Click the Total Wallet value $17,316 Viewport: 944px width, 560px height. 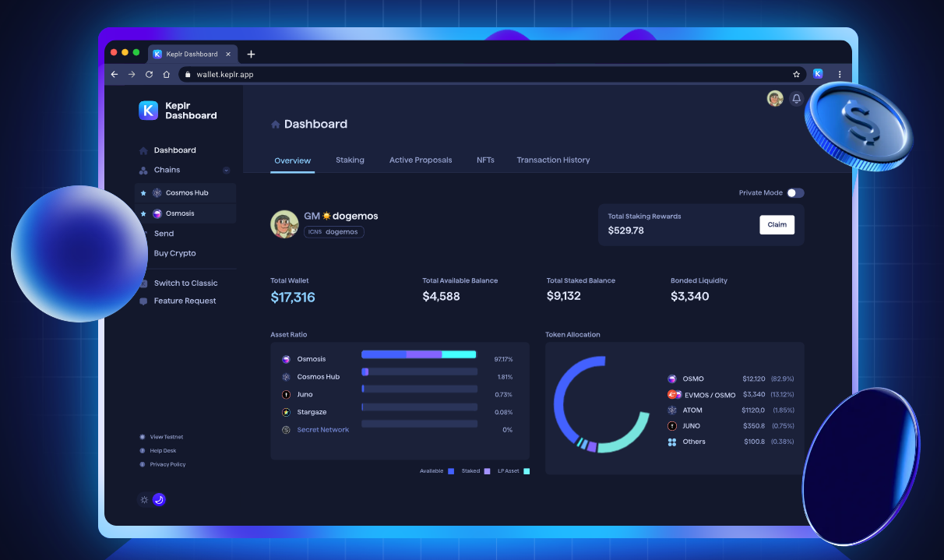[x=293, y=297]
